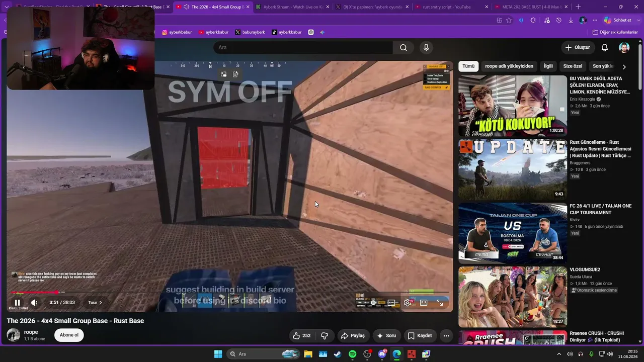Expand the Tour chapter selector
Screen dimensions: 644x362
point(95,303)
